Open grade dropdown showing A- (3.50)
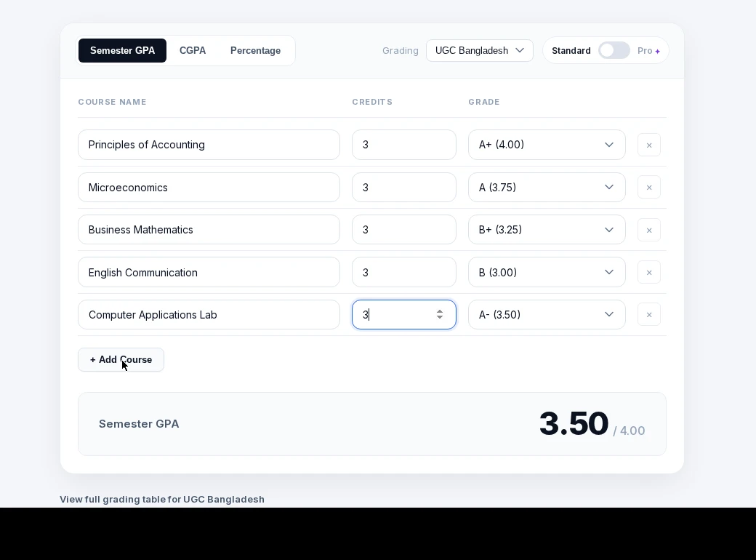The image size is (756, 560). click(547, 314)
